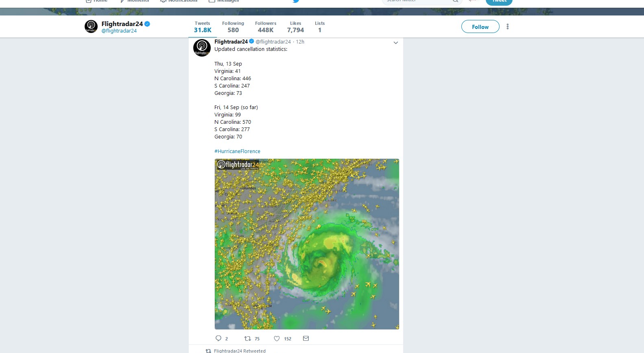View the Followers tab
Image resolution: width=644 pixels, height=353 pixels.
[266, 27]
